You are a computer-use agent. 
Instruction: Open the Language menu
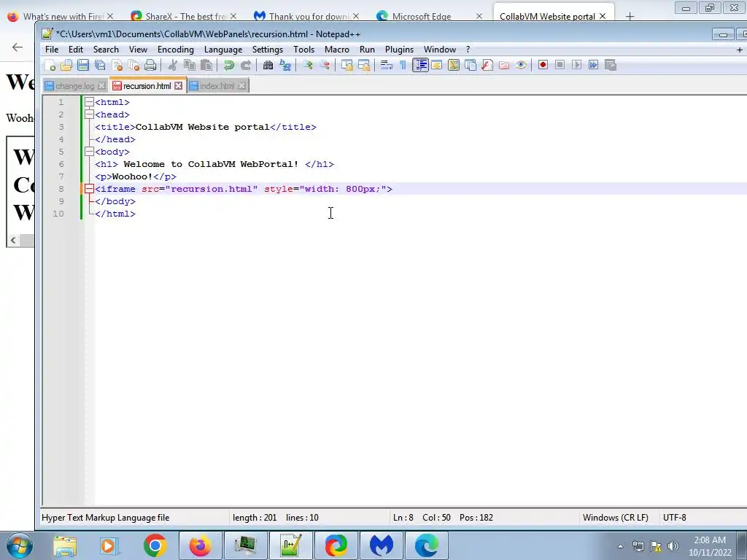pyautogui.click(x=223, y=50)
